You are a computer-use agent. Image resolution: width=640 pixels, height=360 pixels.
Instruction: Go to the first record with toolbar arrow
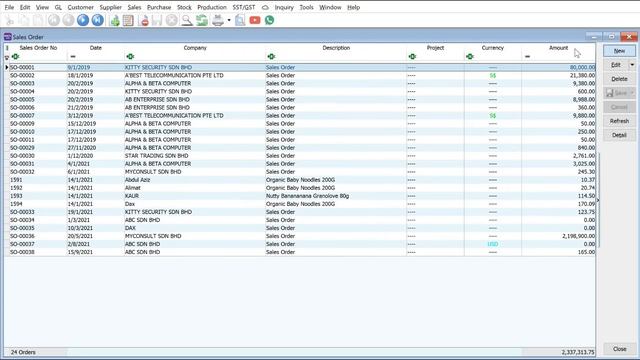point(53,20)
